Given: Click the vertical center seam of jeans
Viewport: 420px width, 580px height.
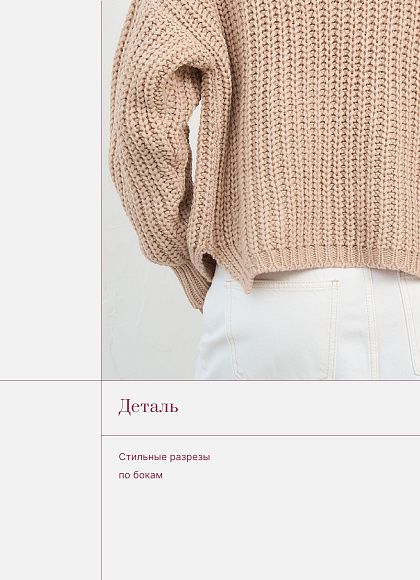Looking at the screenshot, I should click(x=371, y=326).
